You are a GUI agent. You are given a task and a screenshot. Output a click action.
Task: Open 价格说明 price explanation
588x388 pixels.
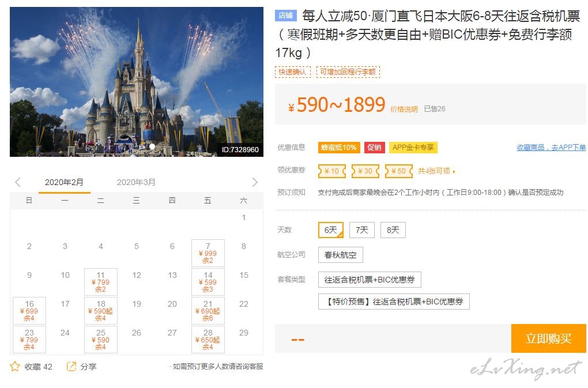404,109
